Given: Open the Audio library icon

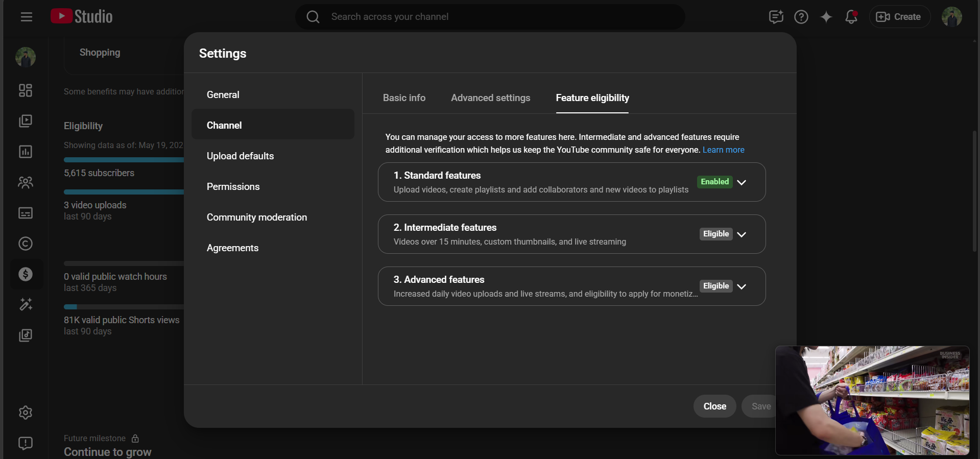Looking at the screenshot, I should pyautogui.click(x=26, y=335).
